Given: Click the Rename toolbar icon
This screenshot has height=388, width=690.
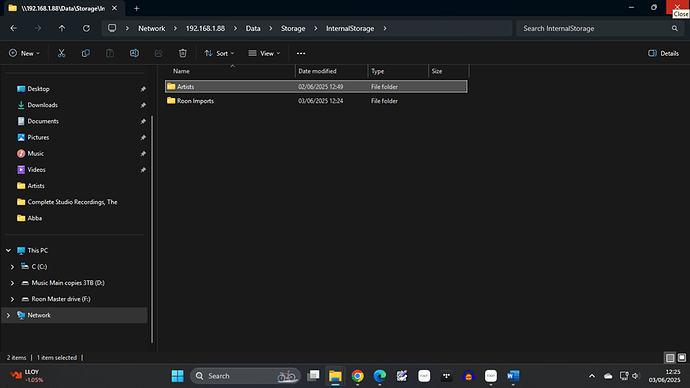Looking at the screenshot, I should [x=134, y=53].
